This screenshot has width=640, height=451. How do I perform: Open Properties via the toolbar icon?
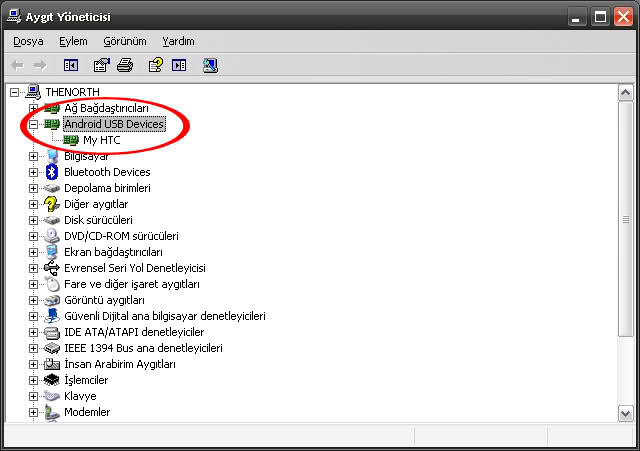(102, 65)
